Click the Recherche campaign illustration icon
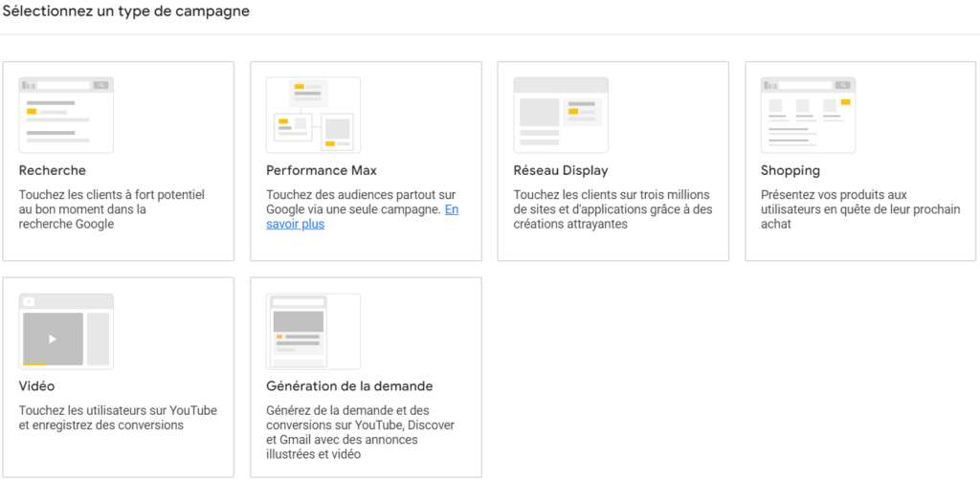This screenshot has height=480, width=980. point(66,115)
